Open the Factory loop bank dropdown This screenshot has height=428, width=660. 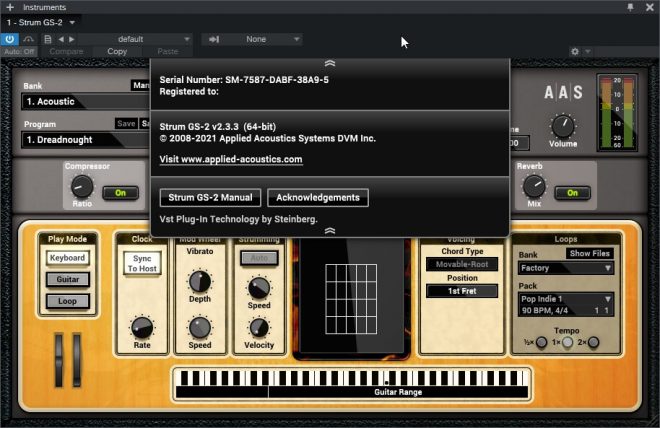566,268
